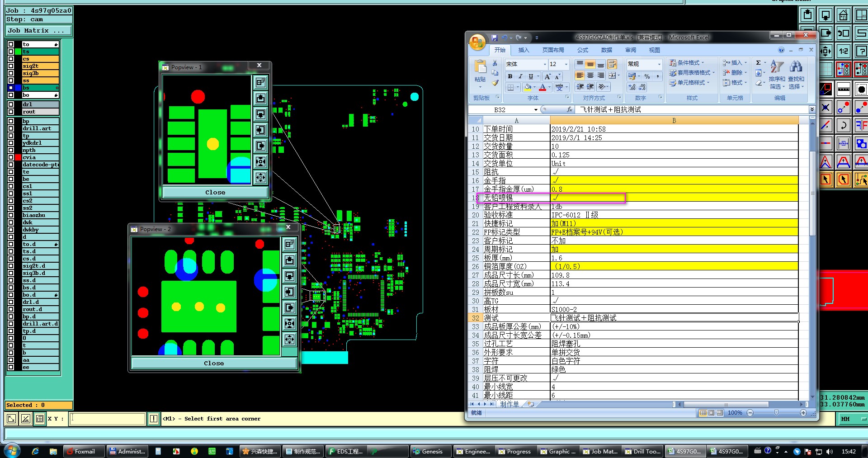Select the measure ruler tool
The image size is (868, 458).
coord(844,89)
